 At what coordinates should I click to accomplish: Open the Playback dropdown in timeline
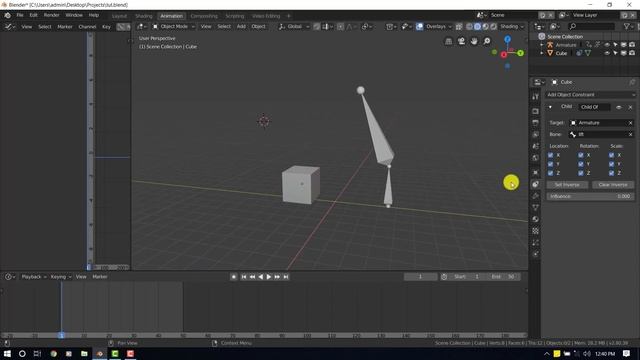click(x=34, y=277)
